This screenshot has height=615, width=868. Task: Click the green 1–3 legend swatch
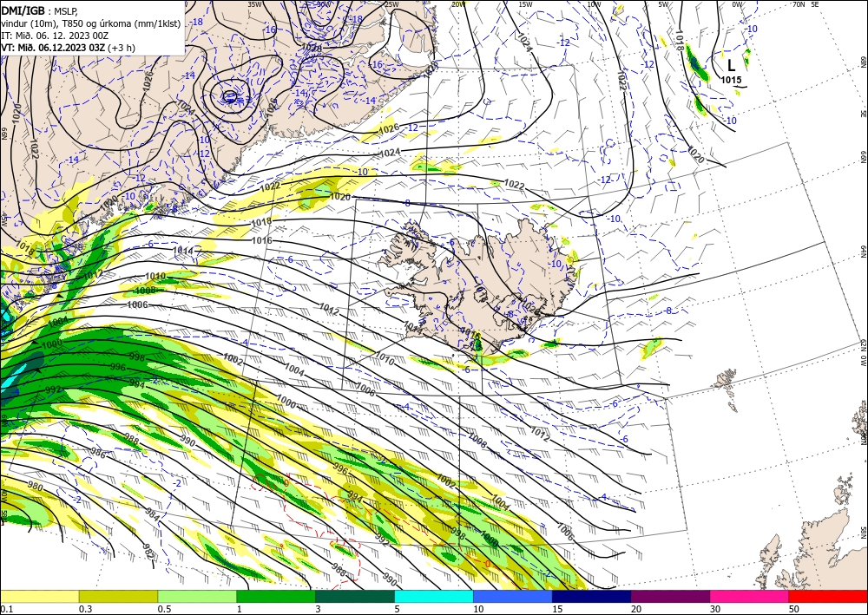(276, 596)
